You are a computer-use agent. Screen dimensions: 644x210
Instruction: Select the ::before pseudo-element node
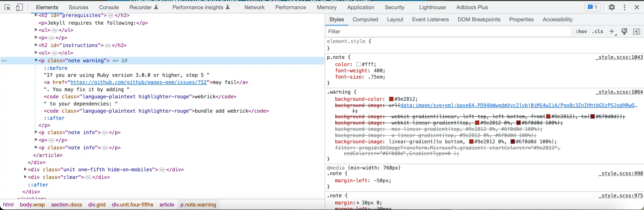56,68
